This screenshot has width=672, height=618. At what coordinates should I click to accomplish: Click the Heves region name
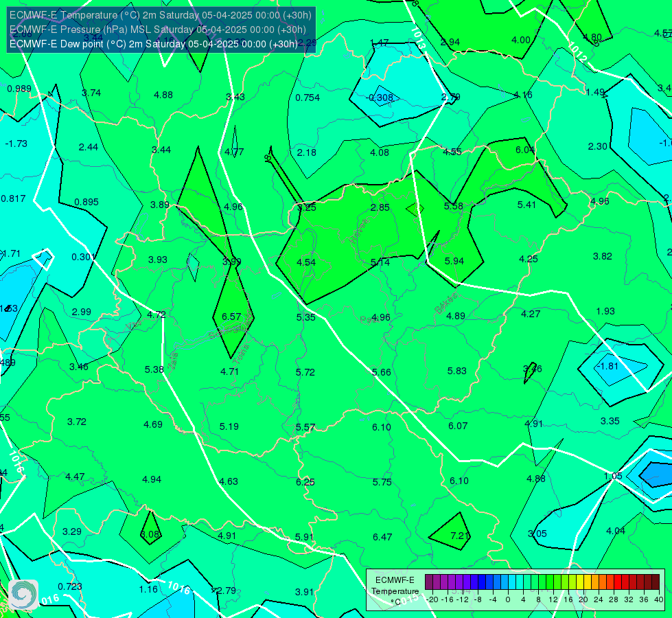click(x=359, y=230)
